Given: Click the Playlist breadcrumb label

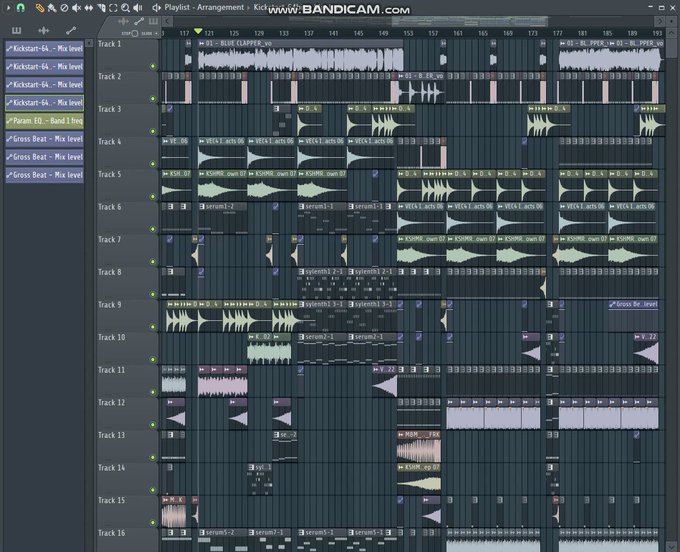Looking at the screenshot, I should (x=178, y=7).
